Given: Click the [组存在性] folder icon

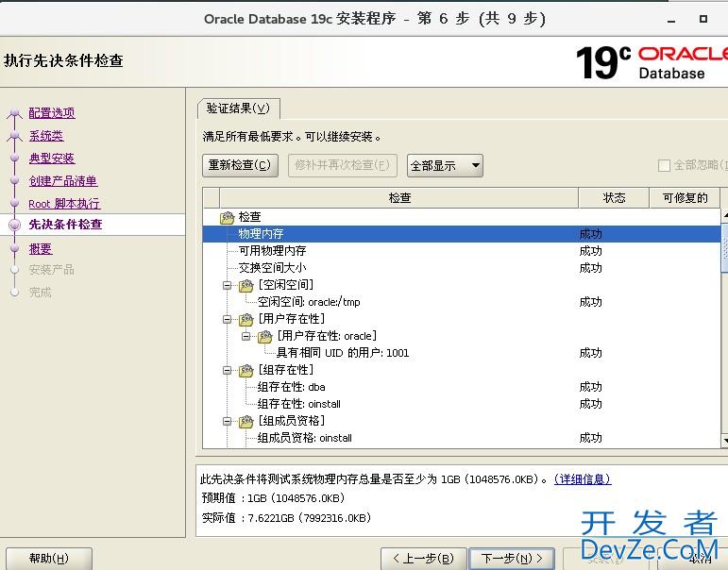Looking at the screenshot, I should pos(246,370).
